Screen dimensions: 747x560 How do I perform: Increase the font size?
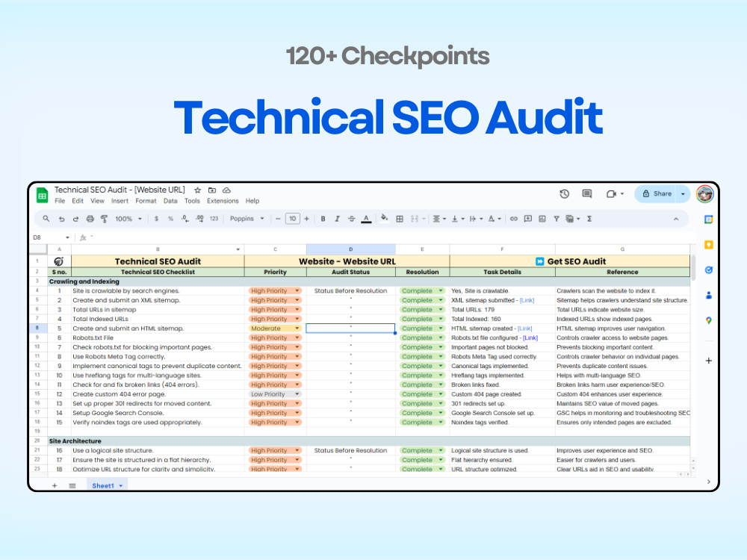pos(307,219)
